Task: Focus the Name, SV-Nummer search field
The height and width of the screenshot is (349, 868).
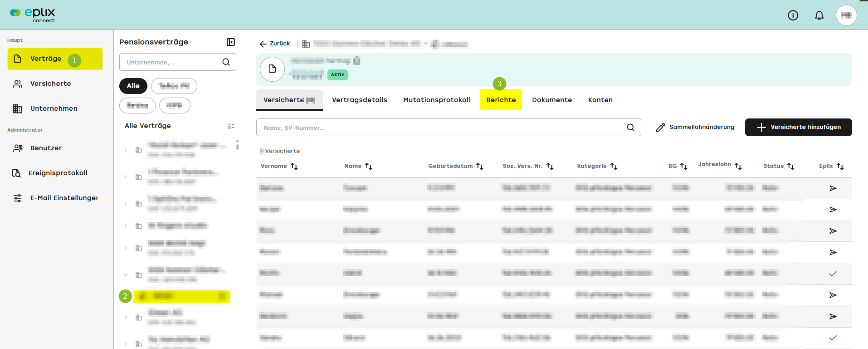Action: [x=449, y=128]
